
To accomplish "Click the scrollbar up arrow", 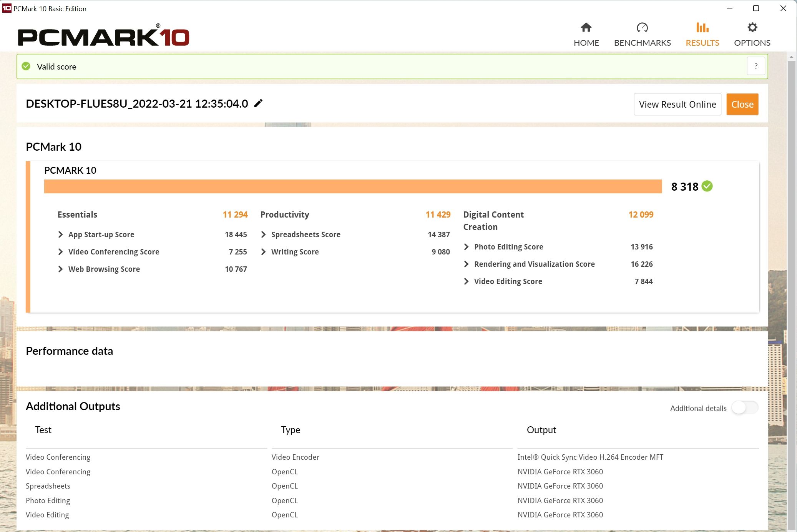I will [x=792, y=57].
